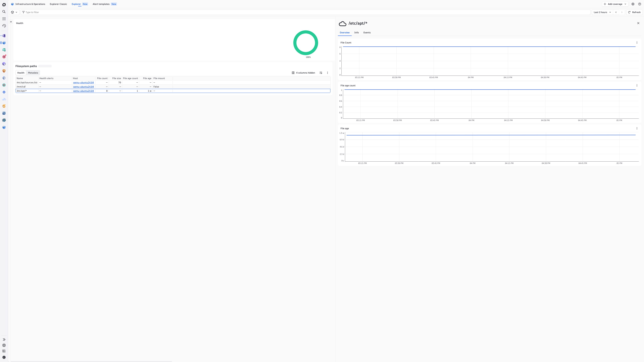Select the /etc/apt/sources.list row name
Screen dimensions: 644x362
click(x=27, y=82)
